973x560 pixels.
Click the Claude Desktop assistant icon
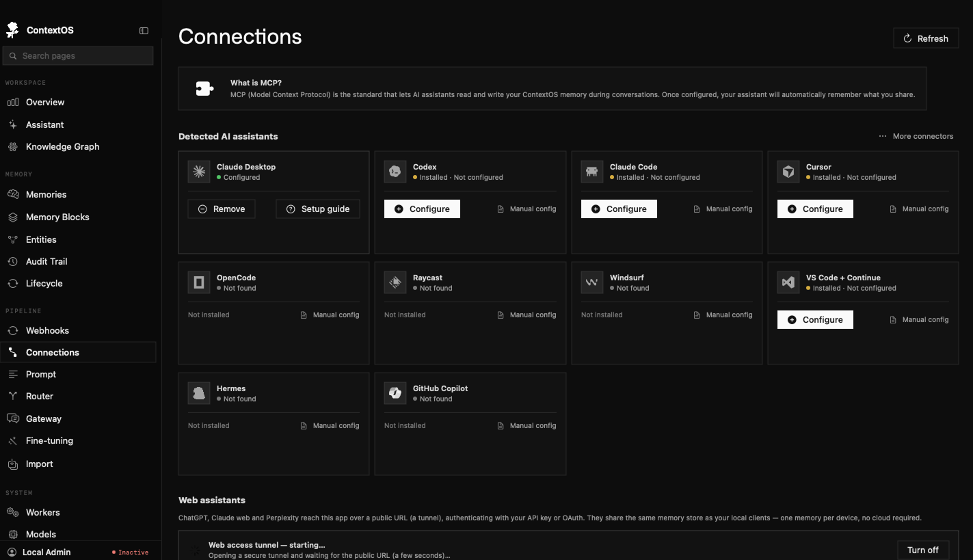click(199, 172)
